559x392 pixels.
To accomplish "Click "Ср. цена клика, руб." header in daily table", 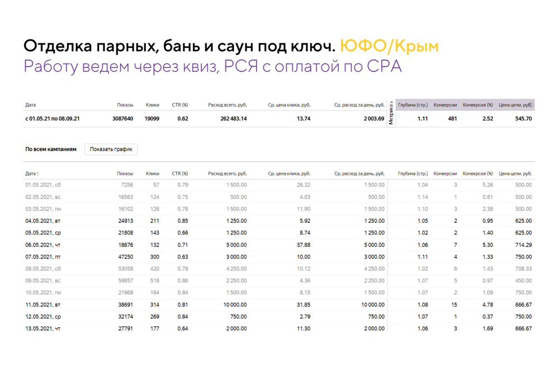I will (289, 174).
